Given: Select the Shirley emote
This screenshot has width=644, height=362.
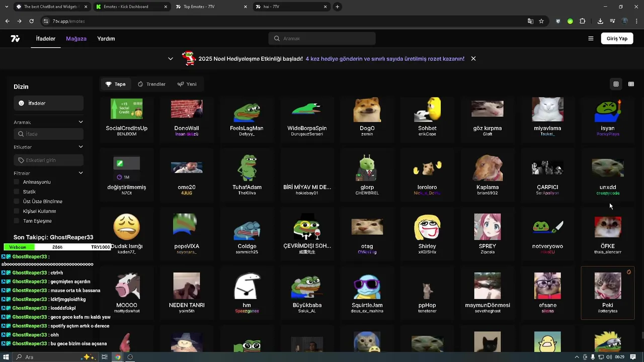Looking at the screenshot, I should click(x=427, y=234).
